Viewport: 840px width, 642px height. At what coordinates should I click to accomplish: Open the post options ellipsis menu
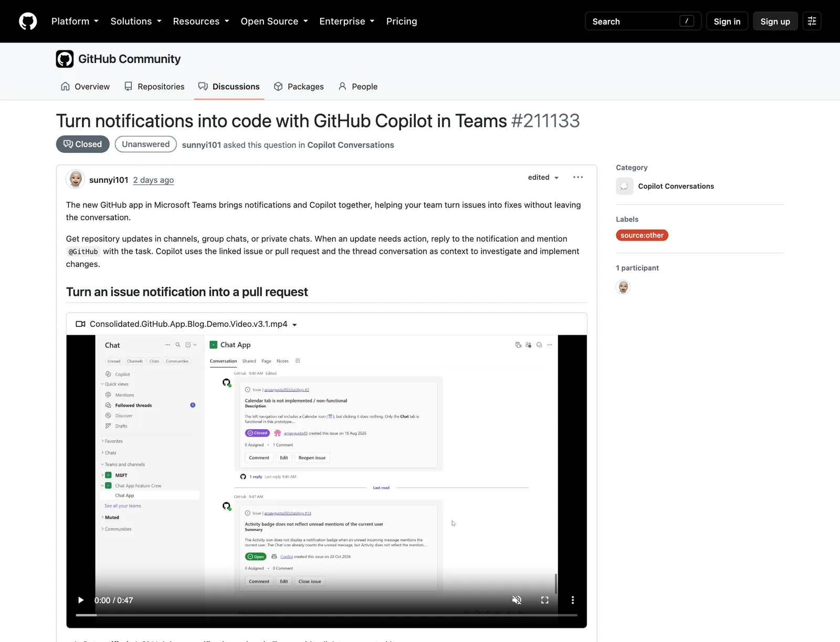pos(578,177)
